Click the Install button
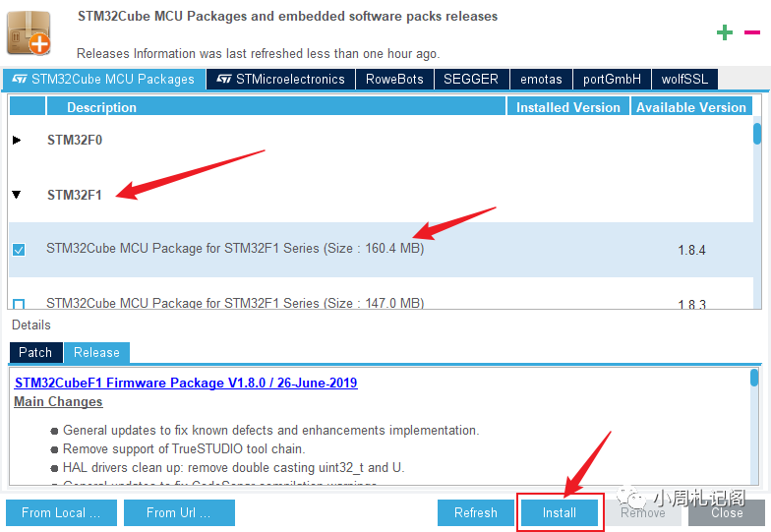The height and width of the screenshot is (532, 771). click(560, 513)
